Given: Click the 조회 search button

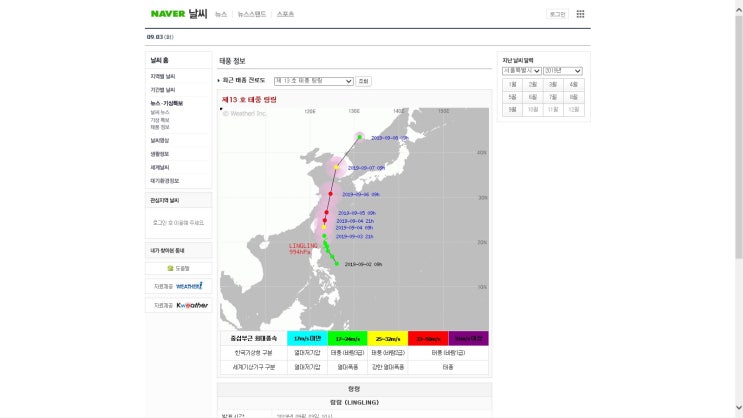Looking at the screenshot, I should [363, 81].
